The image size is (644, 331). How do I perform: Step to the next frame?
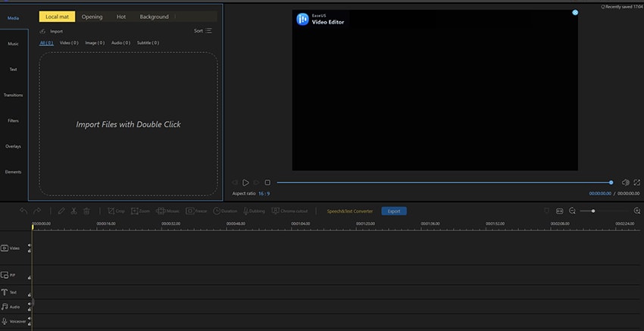pos(256,183)
